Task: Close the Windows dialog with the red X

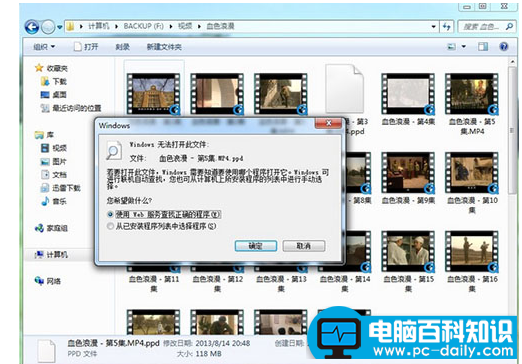Action: pyautogui.click(x=328, y=123)
